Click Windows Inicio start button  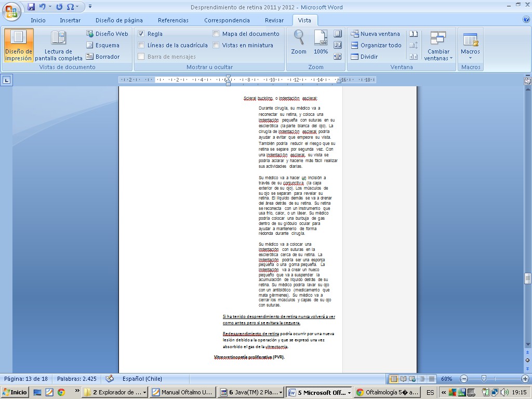tap(15, 392)
